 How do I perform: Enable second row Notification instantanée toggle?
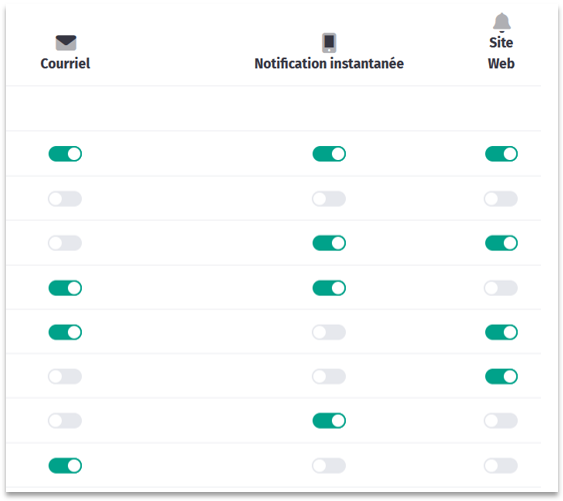point(329,199)
